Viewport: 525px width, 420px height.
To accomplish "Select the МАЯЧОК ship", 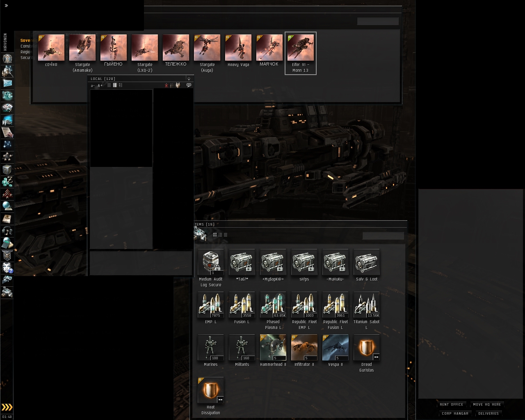I will (269, 51).
